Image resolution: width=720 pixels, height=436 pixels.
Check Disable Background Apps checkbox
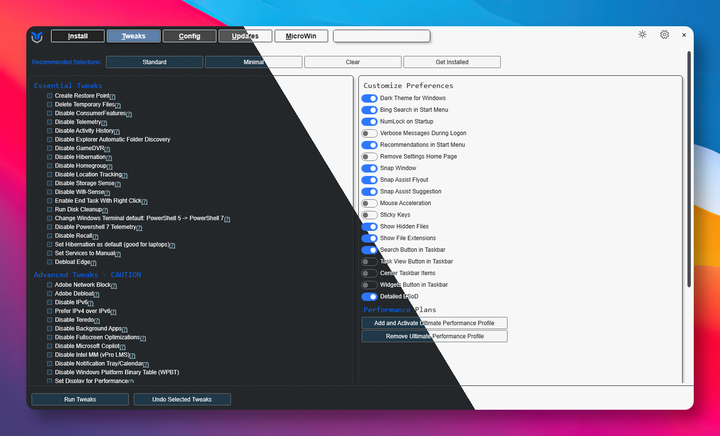(49, 329)
